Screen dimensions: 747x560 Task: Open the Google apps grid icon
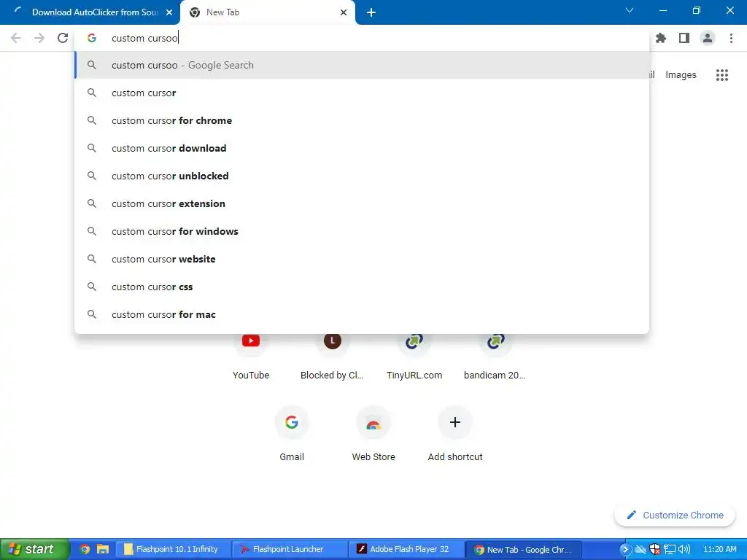[722, 75]
